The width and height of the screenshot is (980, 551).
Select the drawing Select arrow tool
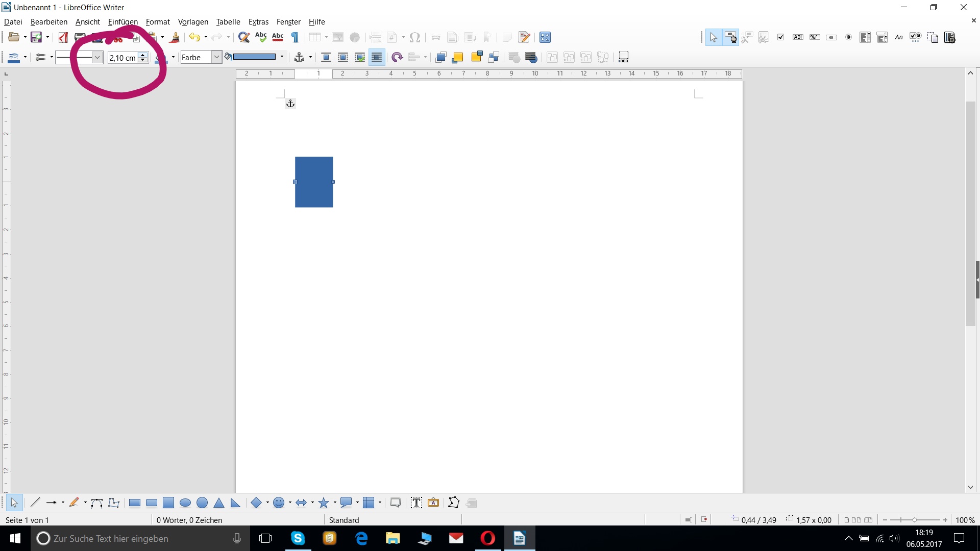click(x=14, y=503)
